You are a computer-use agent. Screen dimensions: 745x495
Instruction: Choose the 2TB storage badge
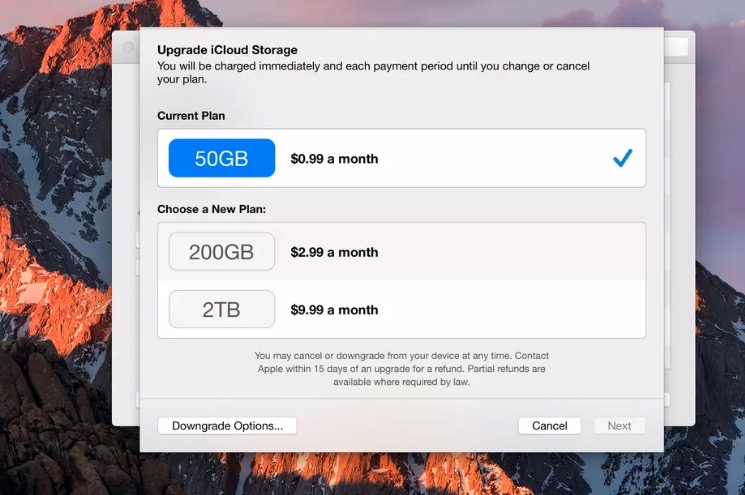tap(221, 309)
